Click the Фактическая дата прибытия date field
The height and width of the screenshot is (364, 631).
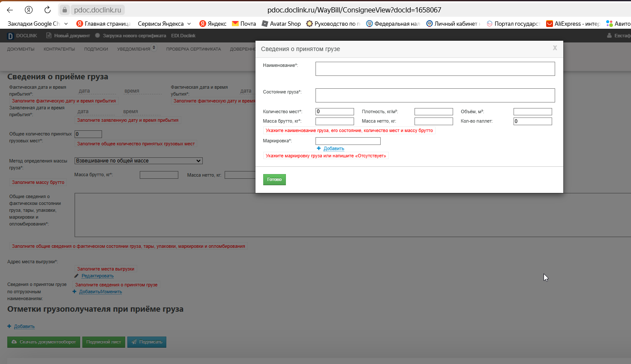tap(97, 91)
